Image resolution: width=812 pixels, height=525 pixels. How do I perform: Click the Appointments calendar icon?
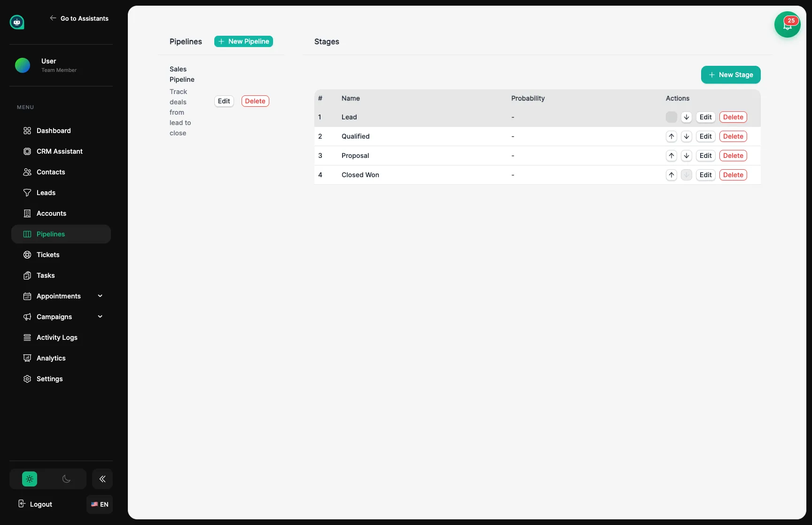27,296
